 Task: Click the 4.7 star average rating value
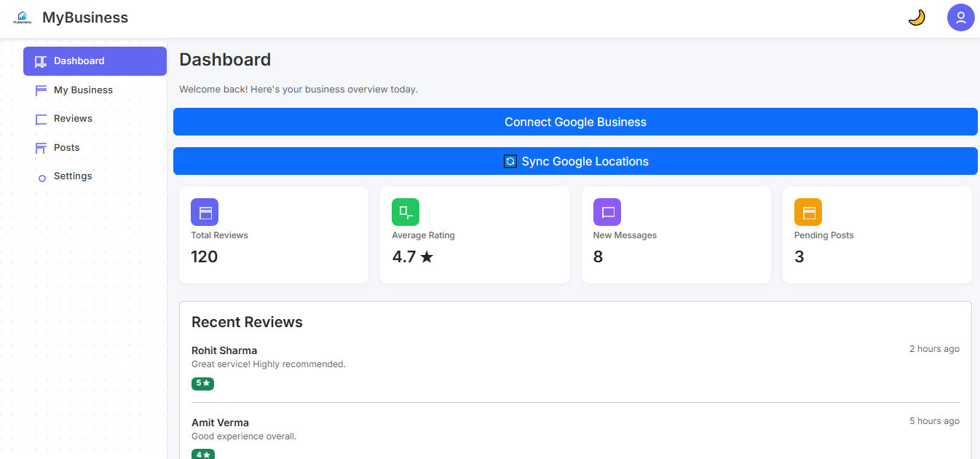[x=412, y=256]
